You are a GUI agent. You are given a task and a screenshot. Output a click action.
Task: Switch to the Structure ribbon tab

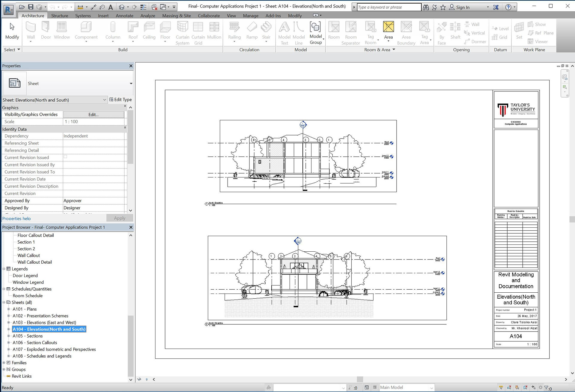click(x=60, y=16)
